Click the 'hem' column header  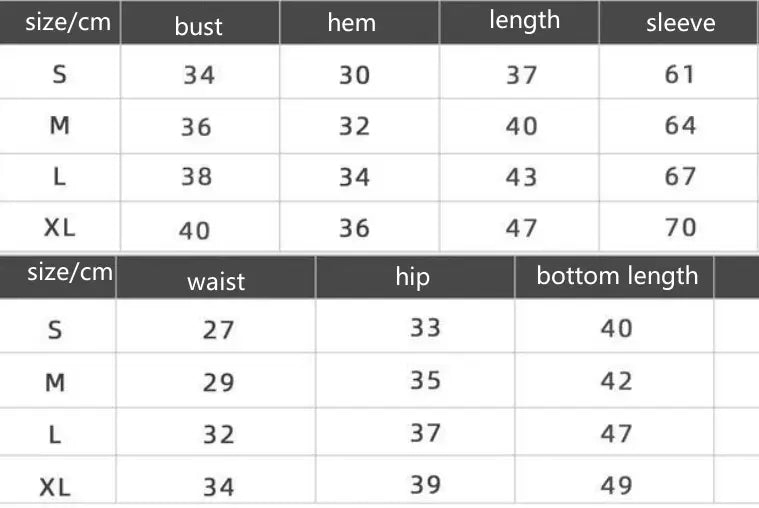pyautogui.click(x=351, y=23)
